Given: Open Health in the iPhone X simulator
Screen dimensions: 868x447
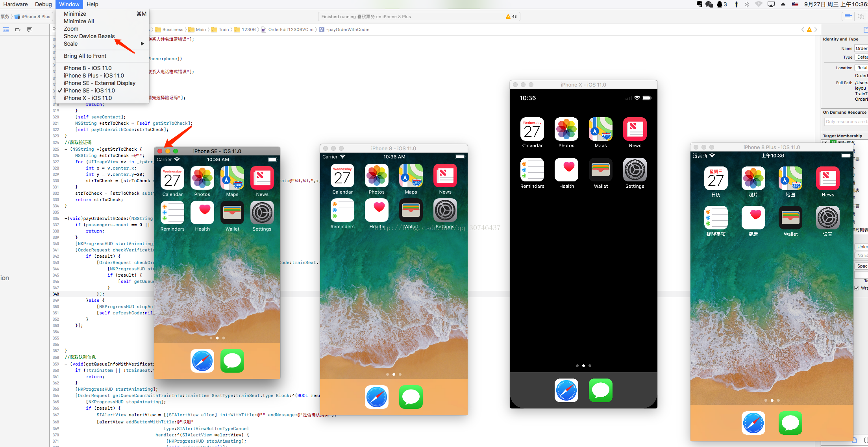Looking at the screenshot, I should [x=566, y=170].
